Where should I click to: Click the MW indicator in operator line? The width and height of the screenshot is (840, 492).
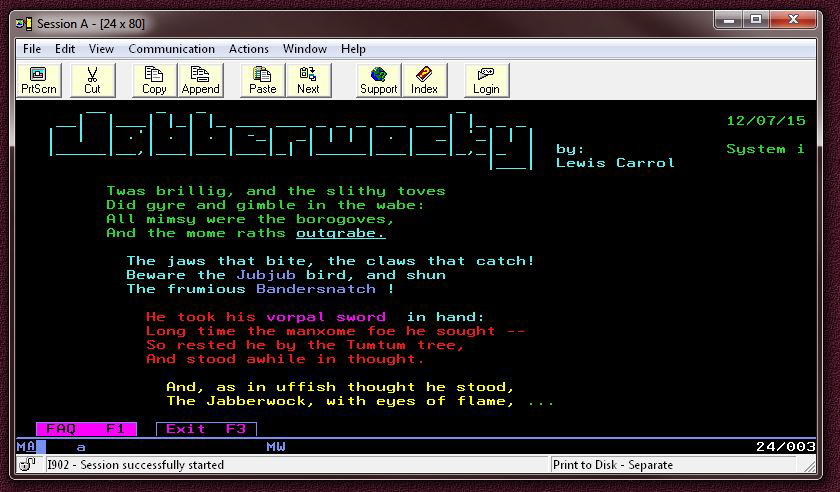(276, 446)
